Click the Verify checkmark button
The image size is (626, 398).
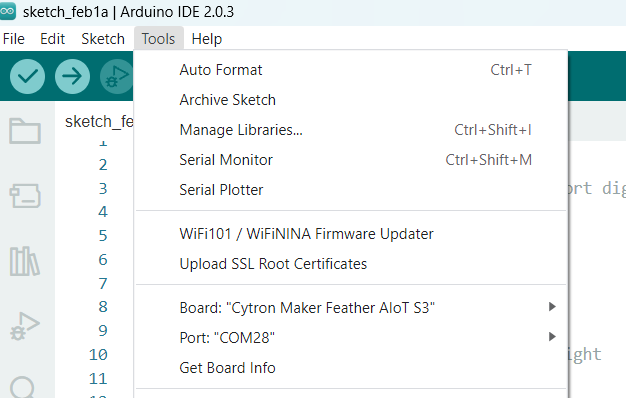point(27,76)
